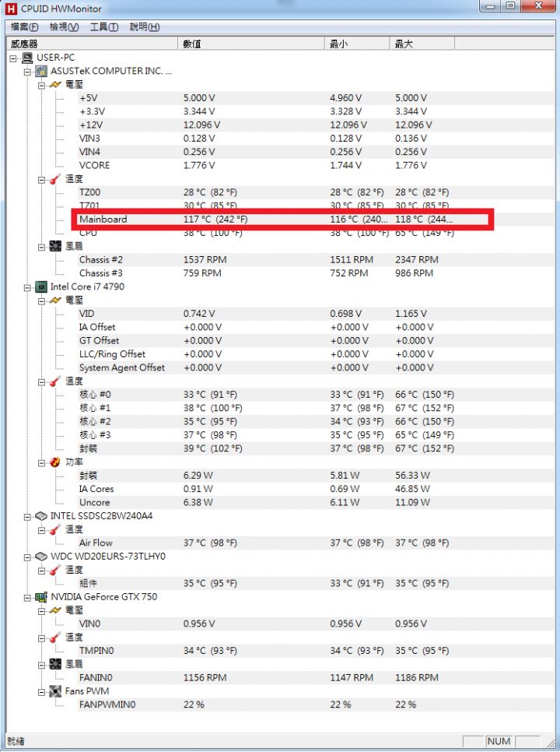The image size is (560, 752).
Task: Collapse the ASUSTeK 電壓 voltage group
Action: click(x=41, y=86)
